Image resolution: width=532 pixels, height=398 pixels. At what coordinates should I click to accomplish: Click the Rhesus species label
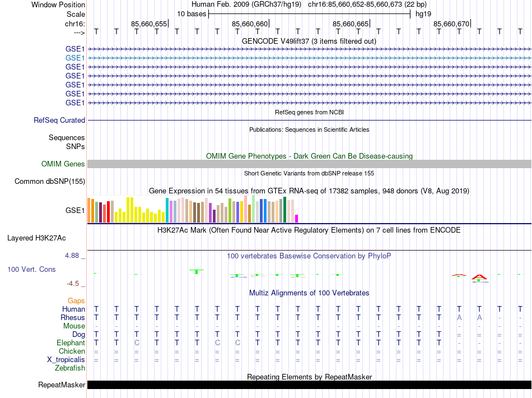pos(73,317)
